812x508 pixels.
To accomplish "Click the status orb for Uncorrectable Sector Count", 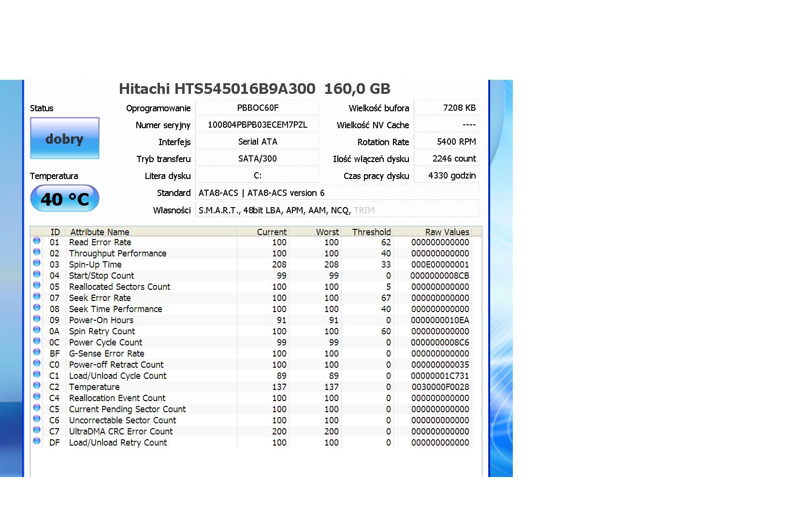I will (37, 418).
